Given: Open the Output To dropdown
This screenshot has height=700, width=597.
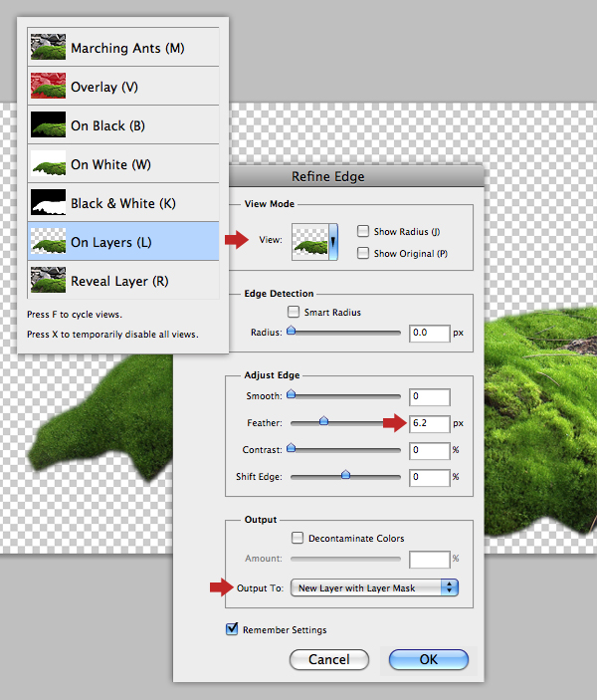Looking at the screenshot, I should [374, 587].
